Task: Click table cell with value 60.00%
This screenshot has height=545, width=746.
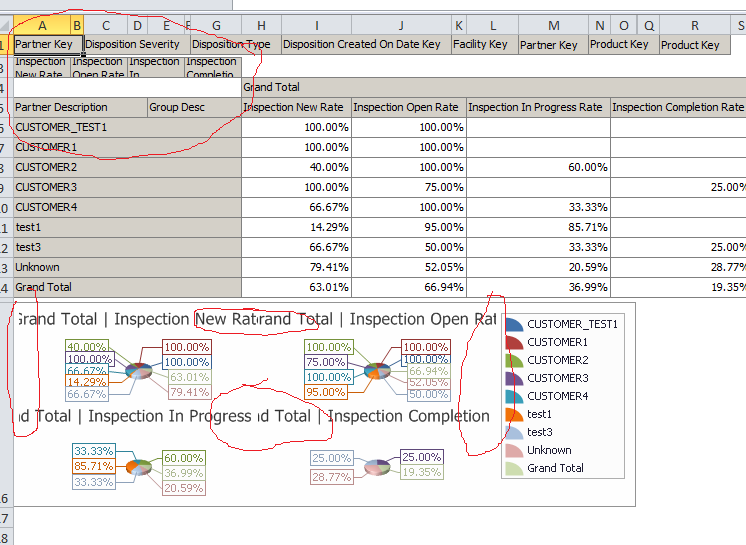Action: 539,167
